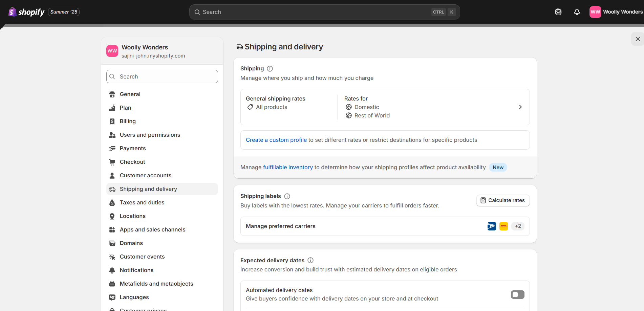Click the Metafields and metaobjects icon
The image size is (644, 311).
(x=112, y=284)
